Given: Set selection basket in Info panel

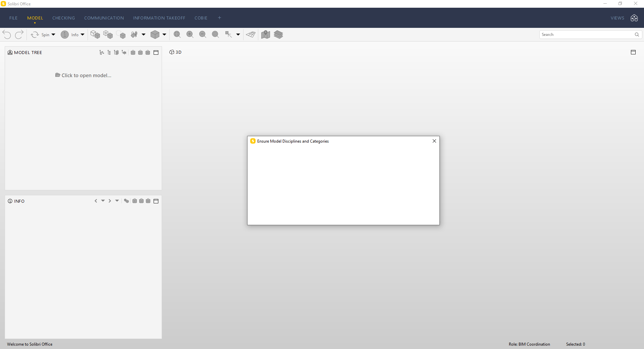Looking at the screenshot, I should point(148,201).
